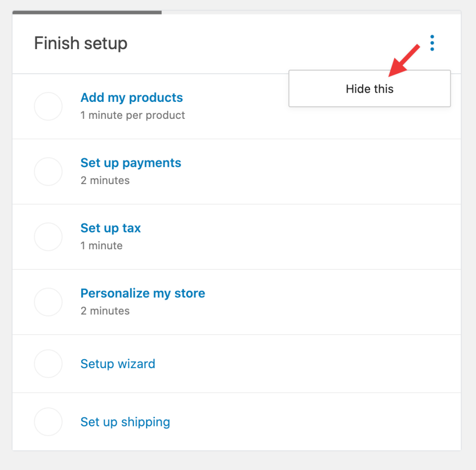Open the Add my products task
Image resolution: width=476 pixels, height=470 pixels.
(131, 97)
